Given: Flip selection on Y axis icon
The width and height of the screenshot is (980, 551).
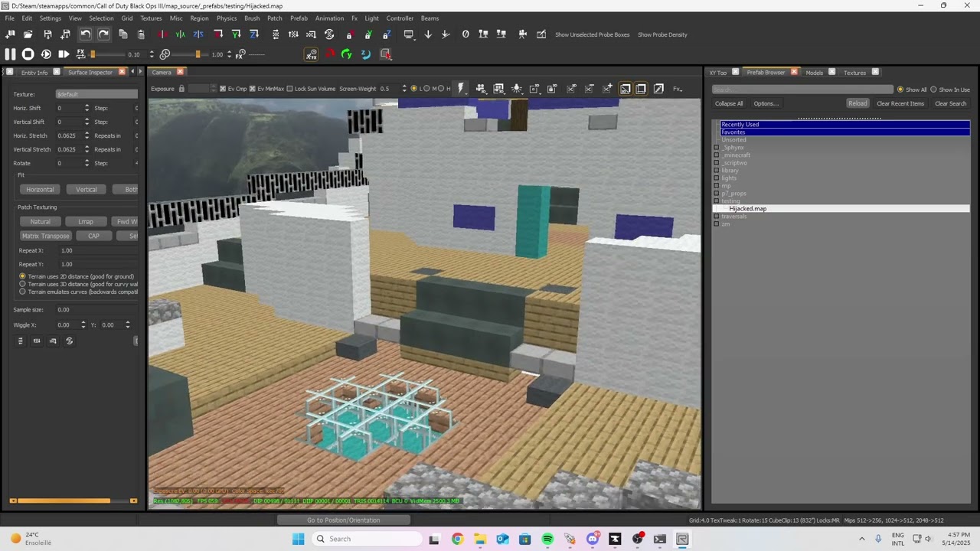Looking at the screenshot, I should point(180,34).
